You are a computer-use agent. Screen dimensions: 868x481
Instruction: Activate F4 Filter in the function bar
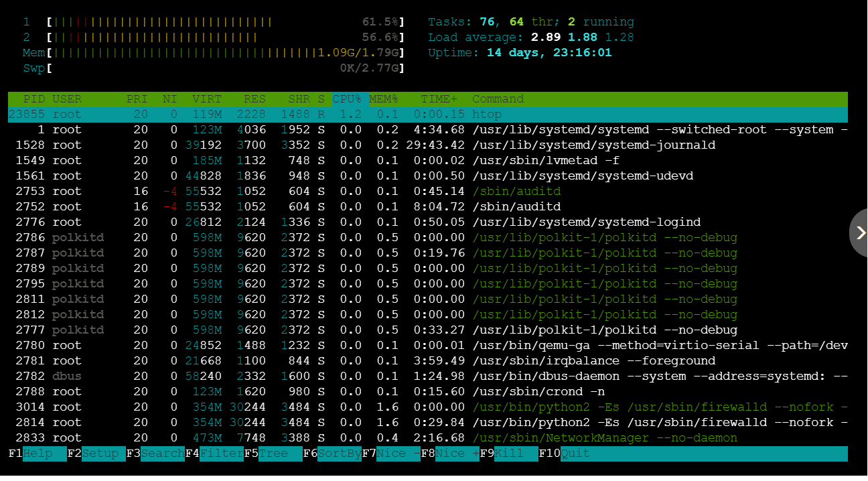pyautogui.click(x=214, y=454)
